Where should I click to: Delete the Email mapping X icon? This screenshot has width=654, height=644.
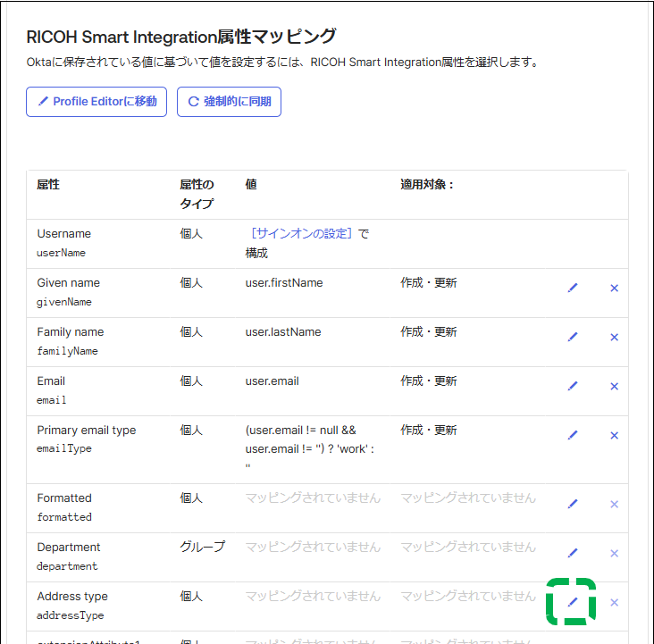click(614, 386)
